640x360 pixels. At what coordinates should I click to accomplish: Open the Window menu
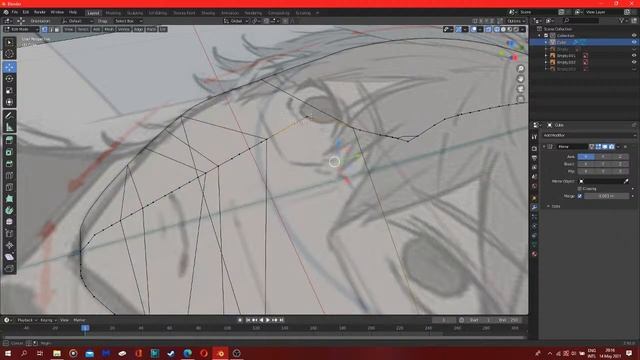point(57,12)
